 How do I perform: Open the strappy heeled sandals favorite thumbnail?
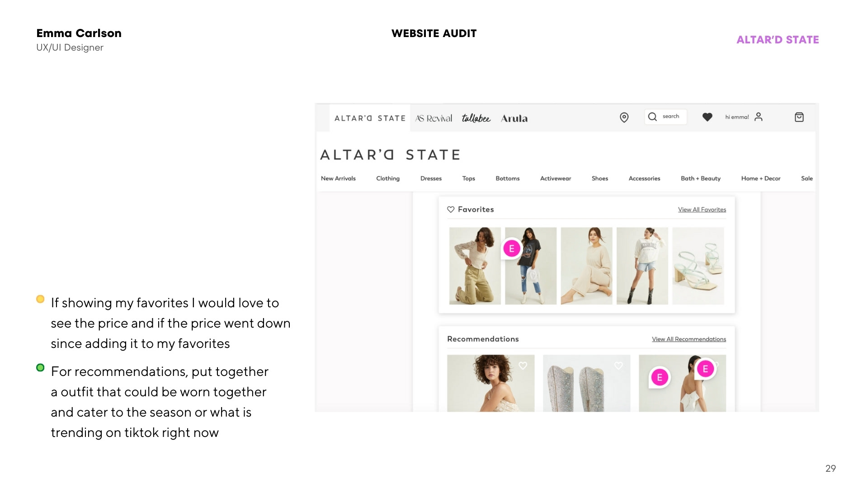click(x=698, y=266)
